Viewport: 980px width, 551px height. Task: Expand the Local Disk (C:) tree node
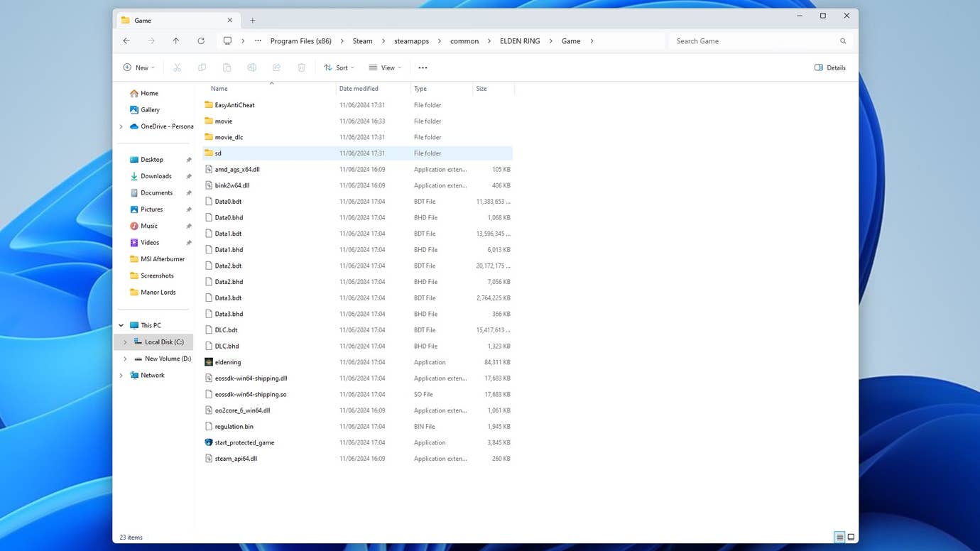(x=126, y=342)
